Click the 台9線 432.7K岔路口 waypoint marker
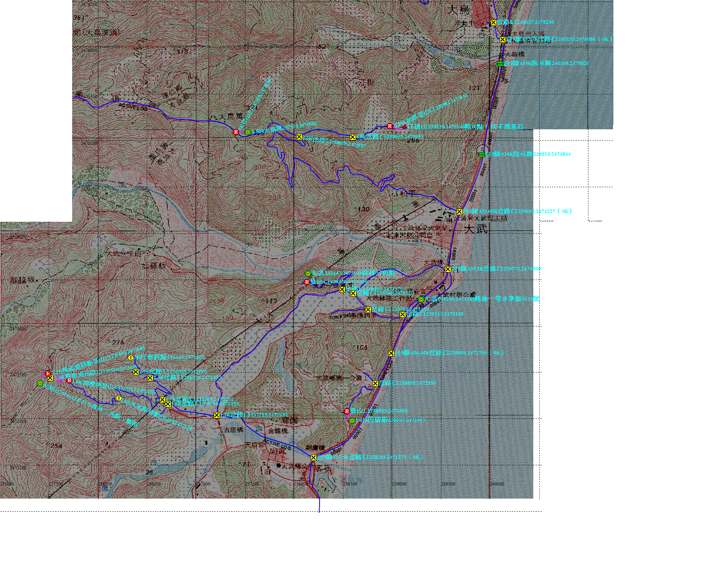Image resolution: width=728 pixels, height=568 pixels. 502,40
